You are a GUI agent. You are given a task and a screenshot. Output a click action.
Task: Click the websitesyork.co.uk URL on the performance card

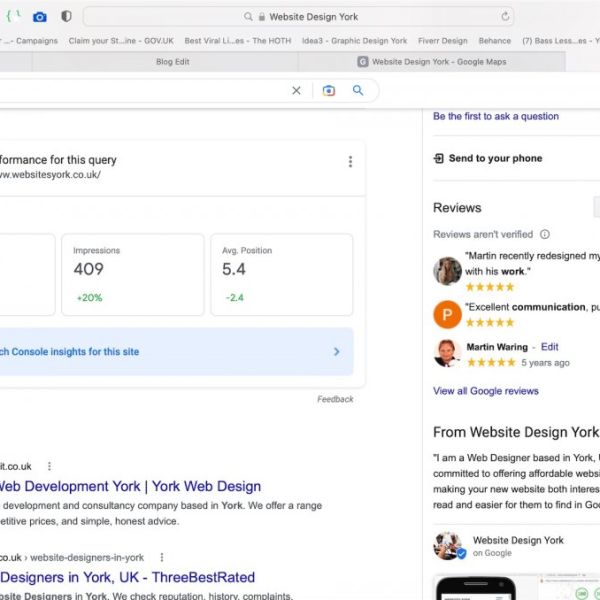click(x=50, y=174)
